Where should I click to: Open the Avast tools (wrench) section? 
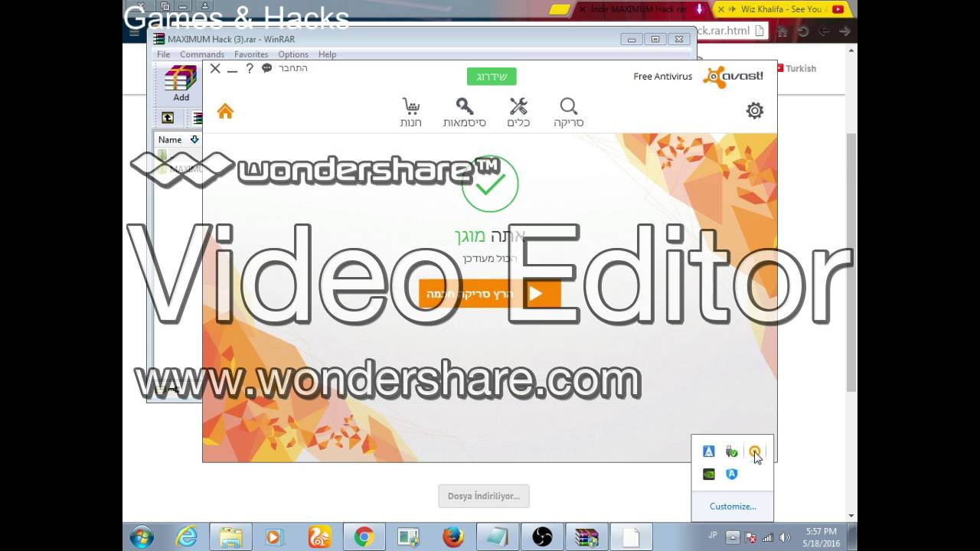click(518, 112)
